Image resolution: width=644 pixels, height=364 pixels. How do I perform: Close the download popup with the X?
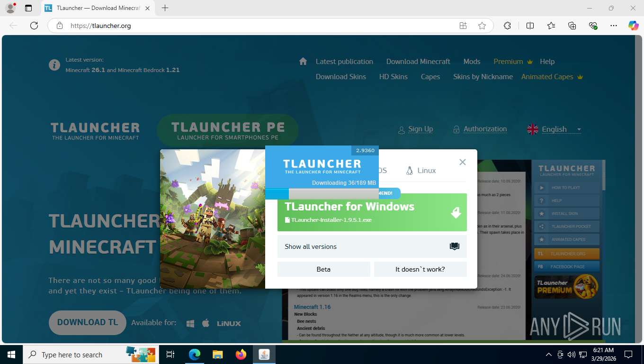click(463, 162)
